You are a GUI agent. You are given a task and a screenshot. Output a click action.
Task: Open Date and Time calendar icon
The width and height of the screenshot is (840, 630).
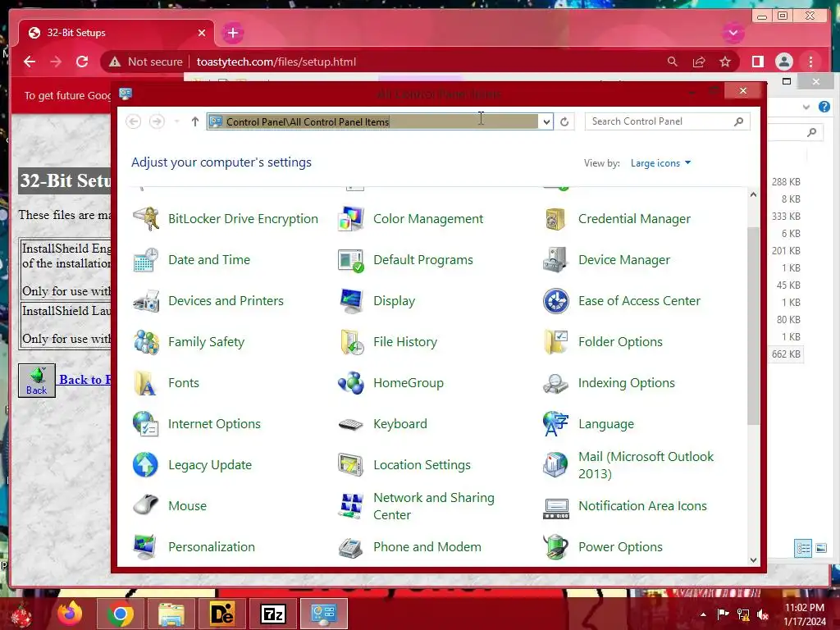coord(146,260)
